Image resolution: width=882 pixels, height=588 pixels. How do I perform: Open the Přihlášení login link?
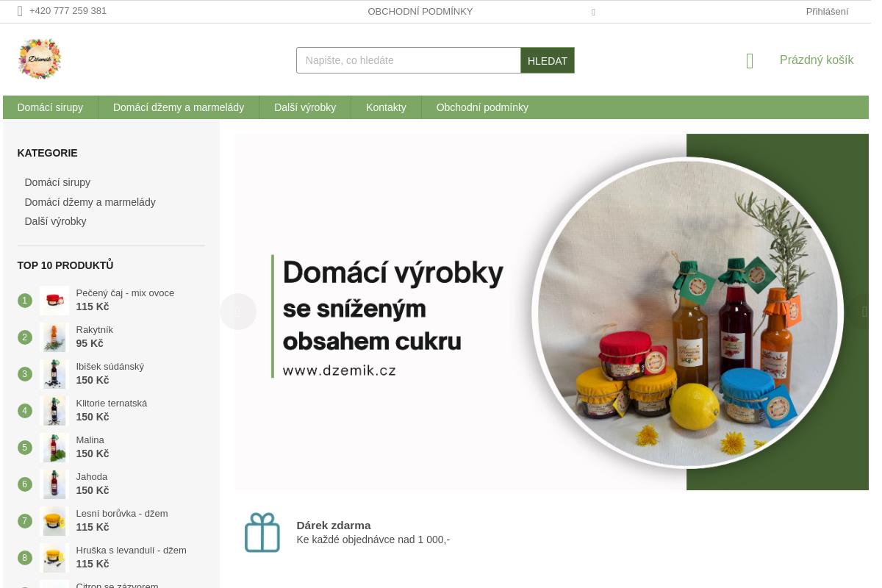pos(827,11)
